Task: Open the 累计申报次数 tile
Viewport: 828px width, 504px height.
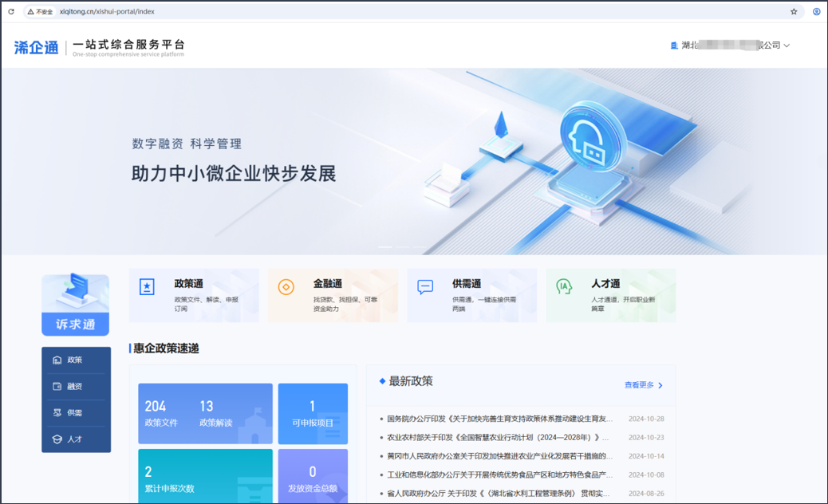Action: click(x=206, y=476)
